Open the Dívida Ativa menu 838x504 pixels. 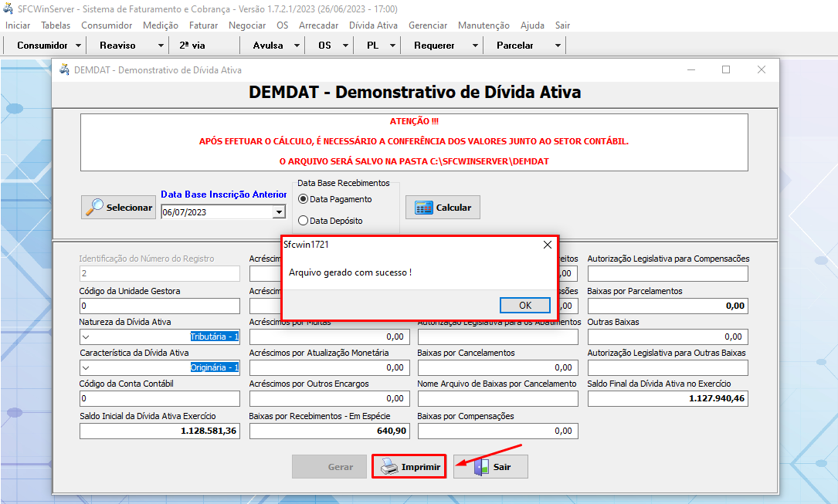pyautogui.click(x=373, y=25)
